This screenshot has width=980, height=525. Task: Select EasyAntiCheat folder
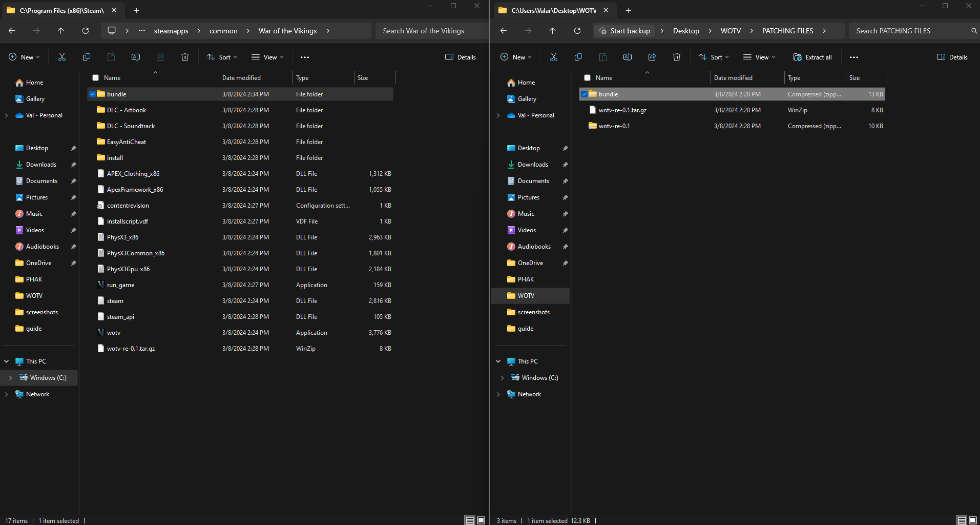coord(126,142)
